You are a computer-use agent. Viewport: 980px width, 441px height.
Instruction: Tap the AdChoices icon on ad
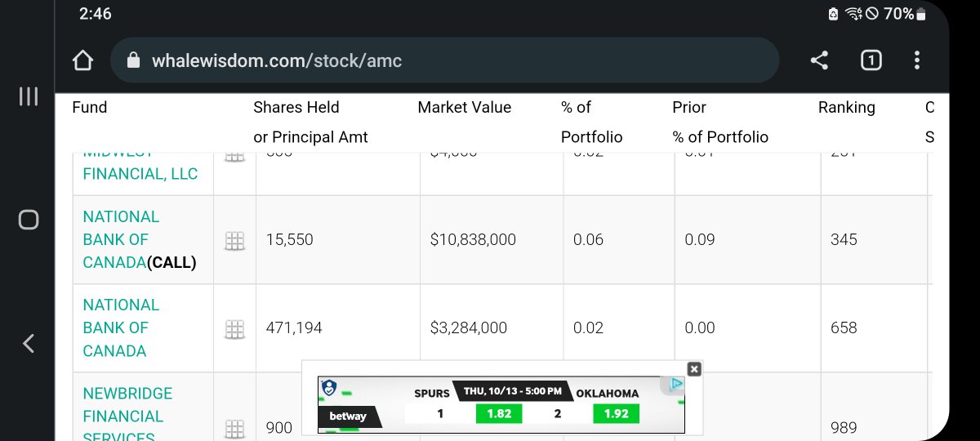(676, 384)
